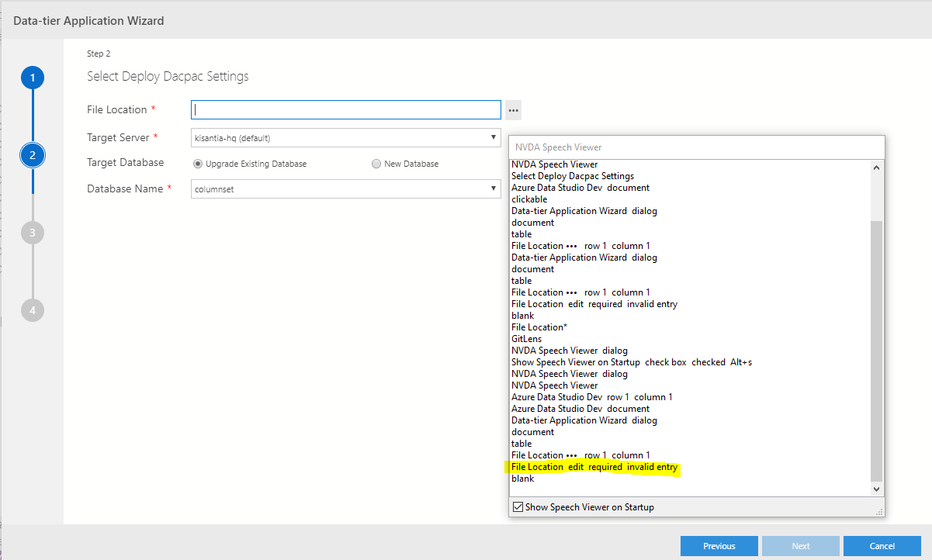Uncheck Show Speech Viewer on Startup
Screen dimensions: 932x560
coord(517,506)
